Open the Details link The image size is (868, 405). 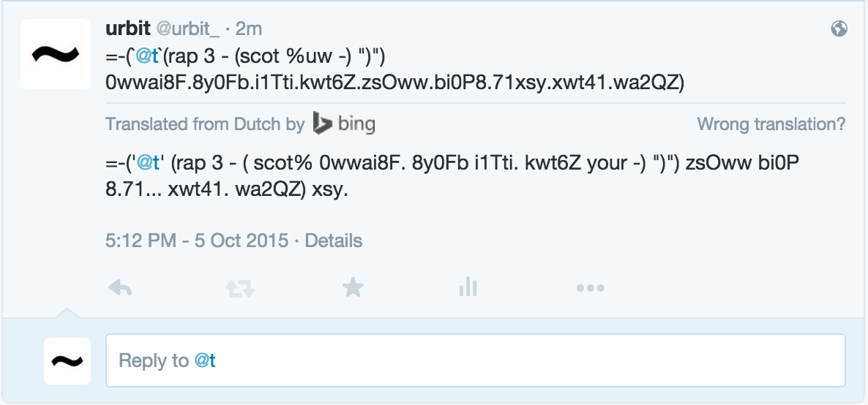click(334, 241)
